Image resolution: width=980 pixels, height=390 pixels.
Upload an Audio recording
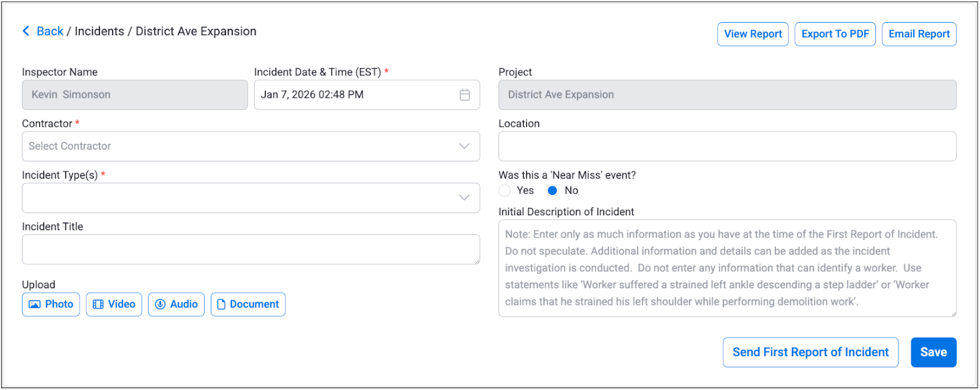(x=176, y=304)
